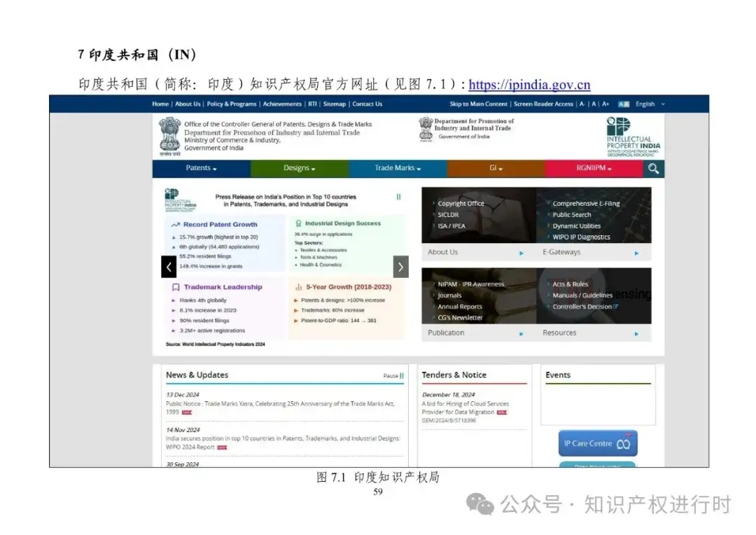Go to next banner slide
The image size is (756, 535).
point(400,266)
